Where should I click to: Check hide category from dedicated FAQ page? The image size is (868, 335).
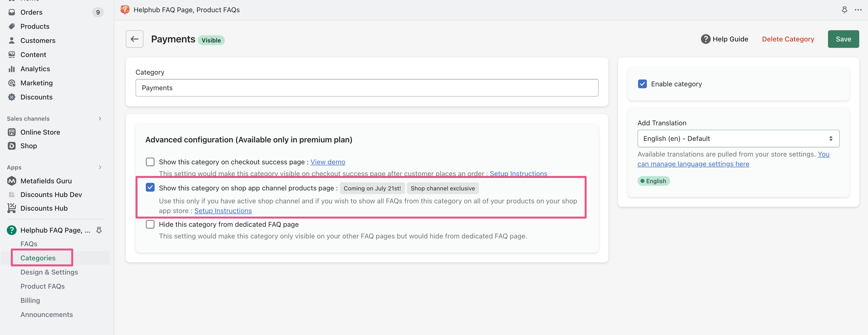[150, 224]
